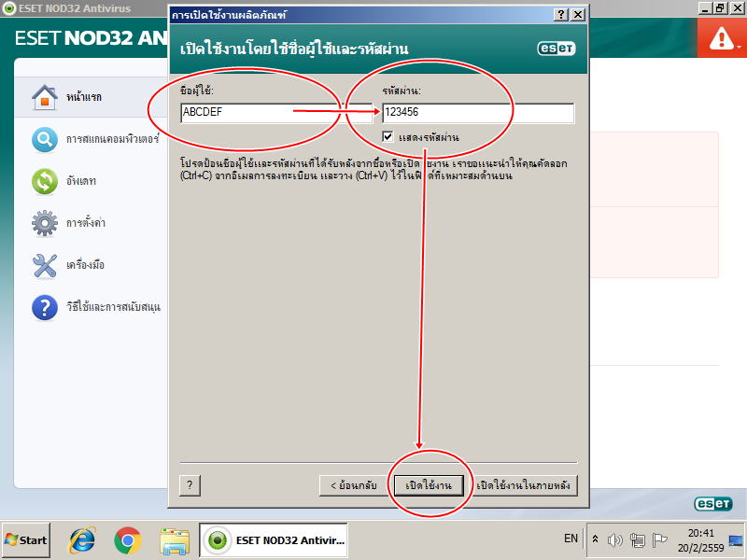This screenshot has width=747, height=560.
Task: Click ESET NOD32 Antivirus taskbar button
Action: coord(274,540)
